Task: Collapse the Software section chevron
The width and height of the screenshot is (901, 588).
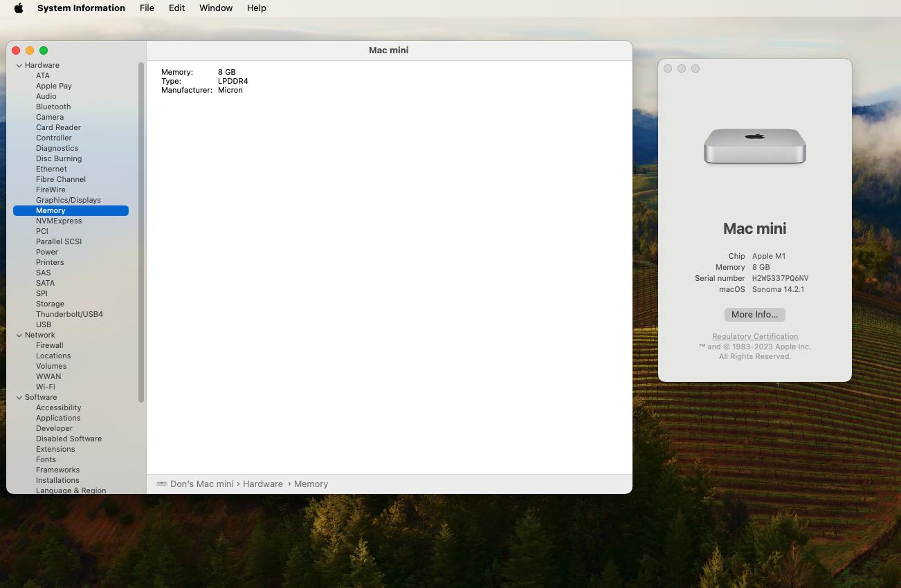Action: [19, 397]
